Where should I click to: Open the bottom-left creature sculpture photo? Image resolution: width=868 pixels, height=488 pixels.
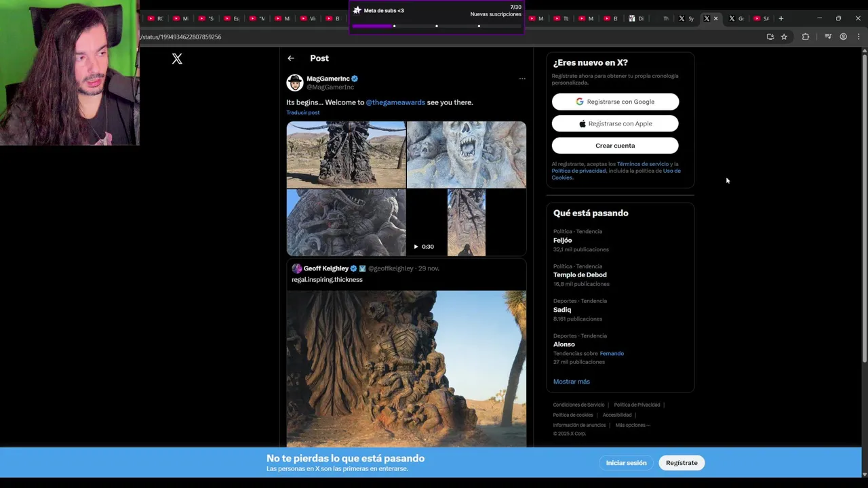pyautogui.click(x=346, y=222)
